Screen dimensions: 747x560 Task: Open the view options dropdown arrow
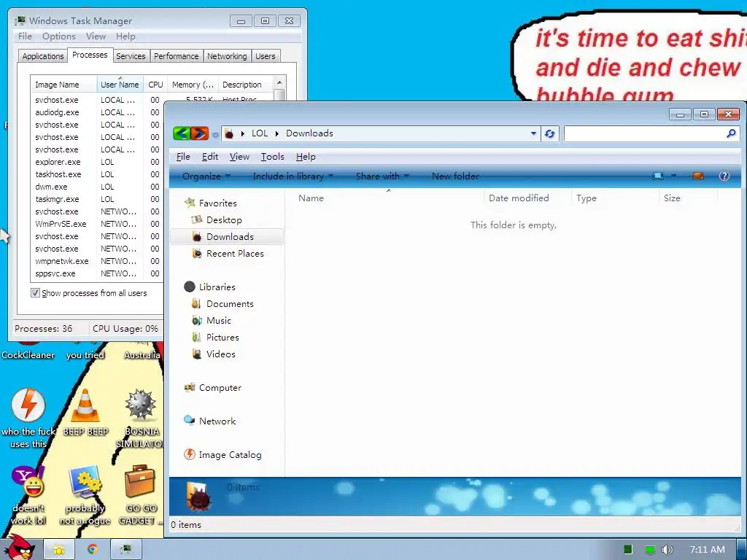(673, 176)
